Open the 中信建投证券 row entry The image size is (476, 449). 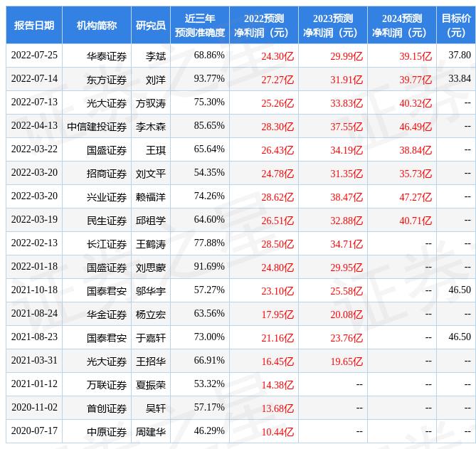[97, 127]
